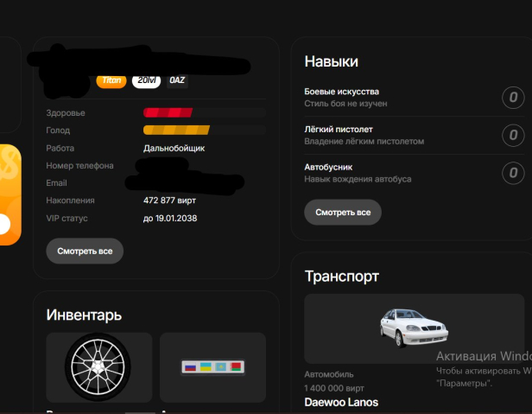The width and height of the screenshot is (532, 414).
Task: Click the Дальнобойщик job value
Action: 174,148
